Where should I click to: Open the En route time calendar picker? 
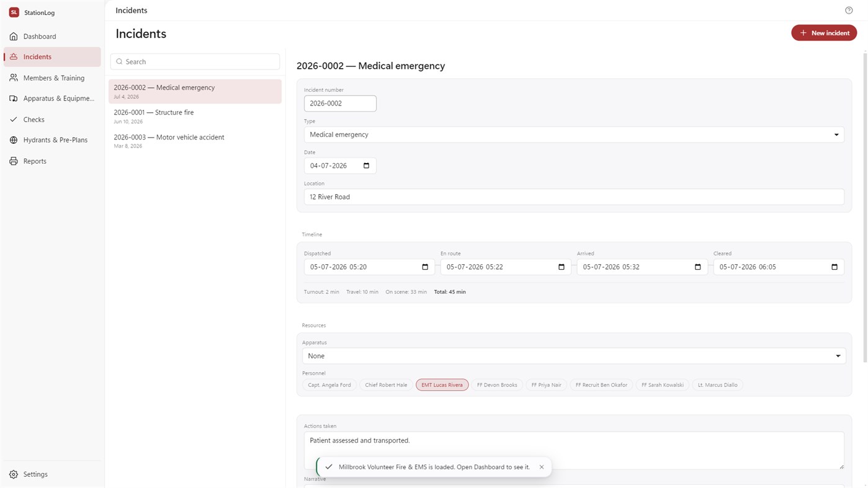tap(562, 267)
